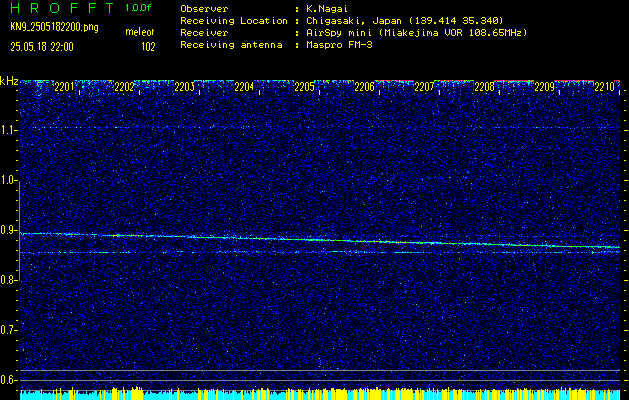The height and width of the screenshot is (400, 629).
Task: Click the 0.7 frequency axis label
Action: point(8,331)
